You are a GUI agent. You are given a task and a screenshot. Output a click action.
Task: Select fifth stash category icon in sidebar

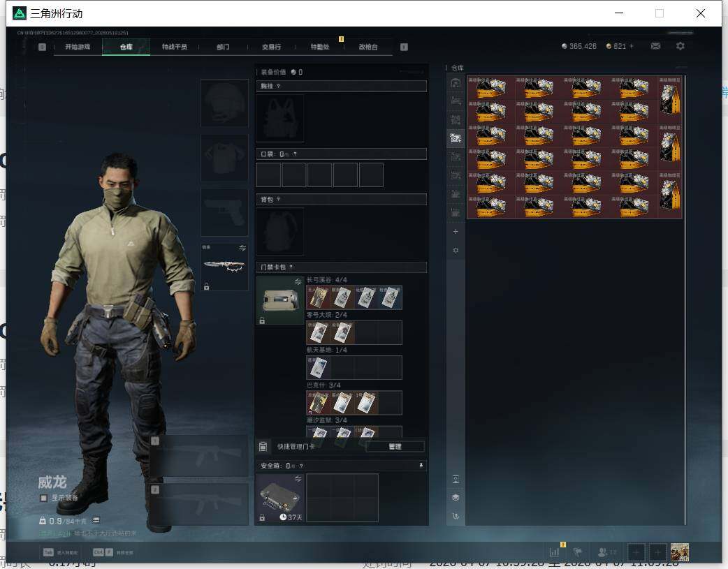456,157
